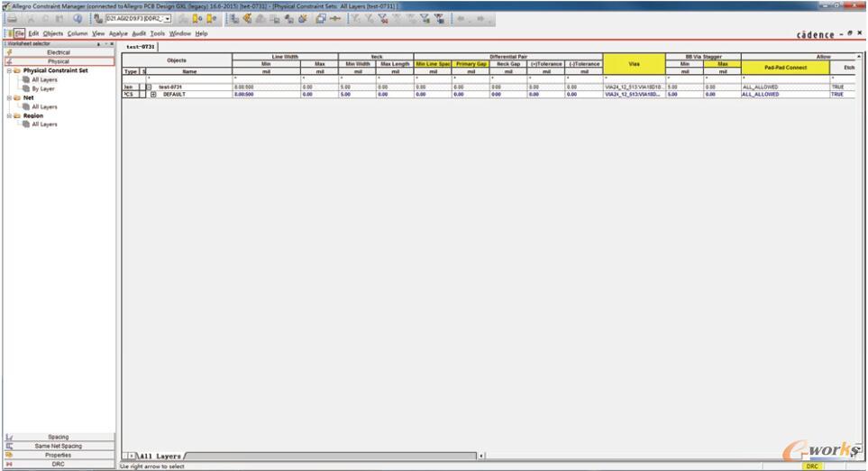Open All Layers under Net
The image size is (868, 471).
[x=44, y=106]
